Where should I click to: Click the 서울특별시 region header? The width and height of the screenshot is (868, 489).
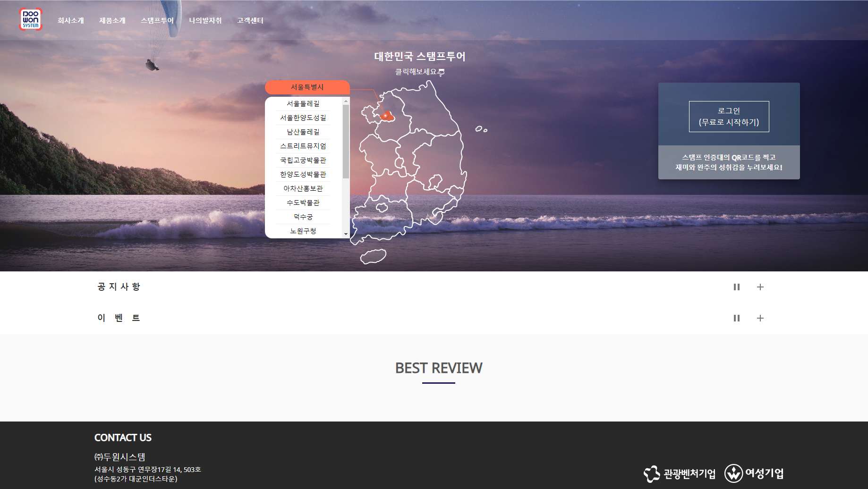(307, 87)
